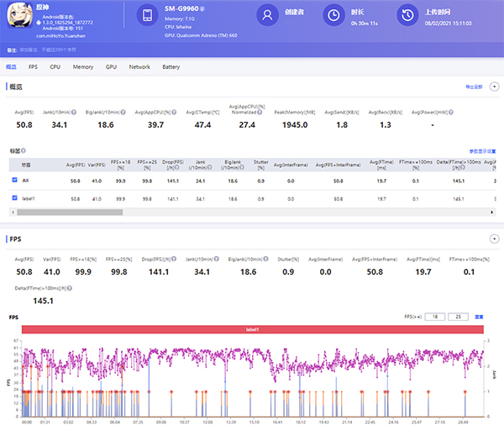Click the 重置 reset link beside FPS thresholds
504x425 pixels.
tap(479, 317)
